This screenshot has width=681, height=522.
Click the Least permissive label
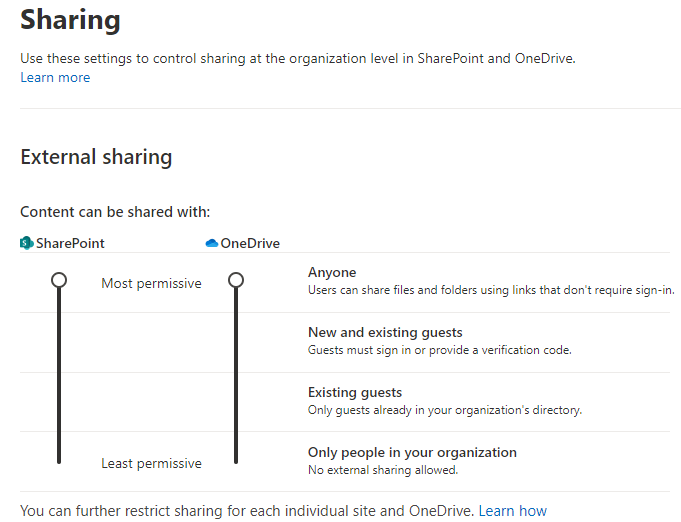point(151,463)
